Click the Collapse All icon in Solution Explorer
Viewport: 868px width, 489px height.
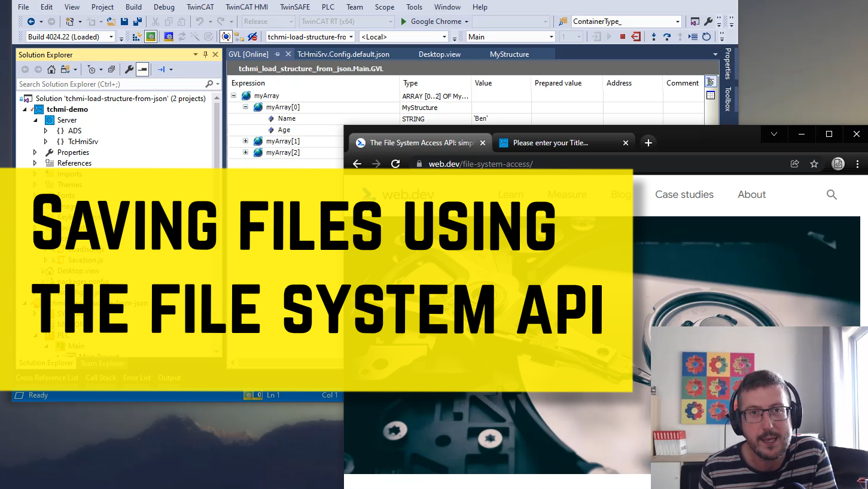pos(111,69)
